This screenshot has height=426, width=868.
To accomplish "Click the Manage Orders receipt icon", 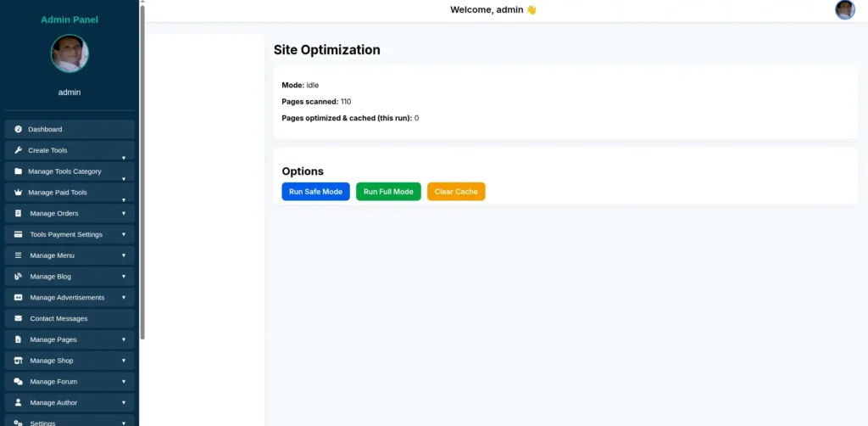I will click(x=19, y=213).
